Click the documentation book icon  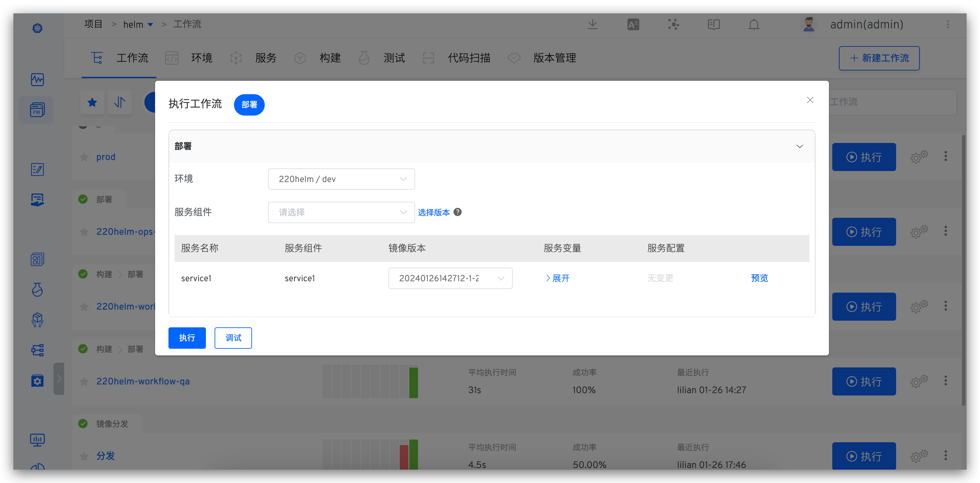tap(713, 25)
